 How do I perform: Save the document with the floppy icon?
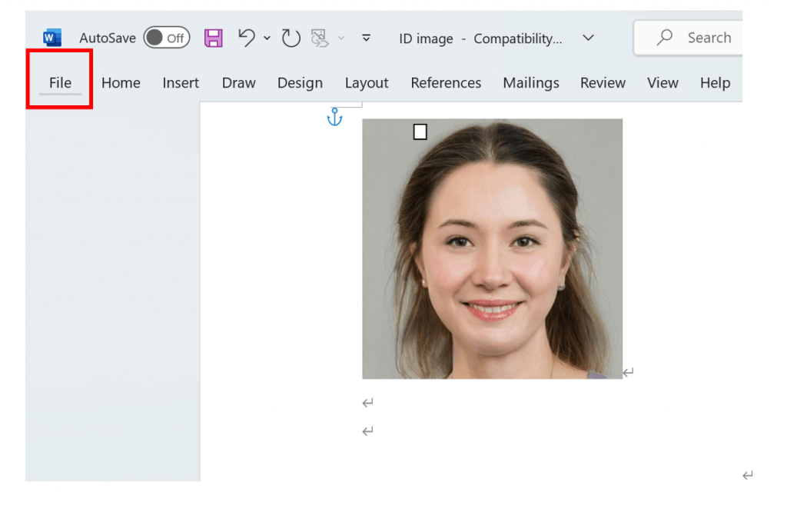214,38
